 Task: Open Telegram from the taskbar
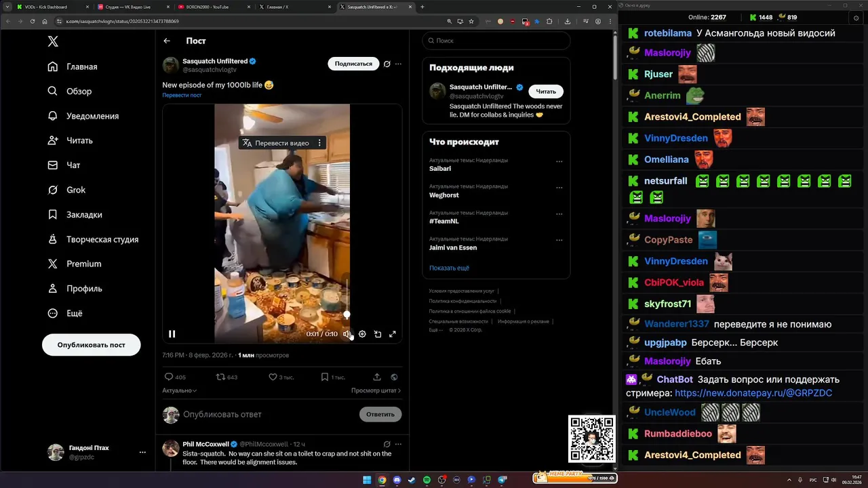[x=502, y=480]
